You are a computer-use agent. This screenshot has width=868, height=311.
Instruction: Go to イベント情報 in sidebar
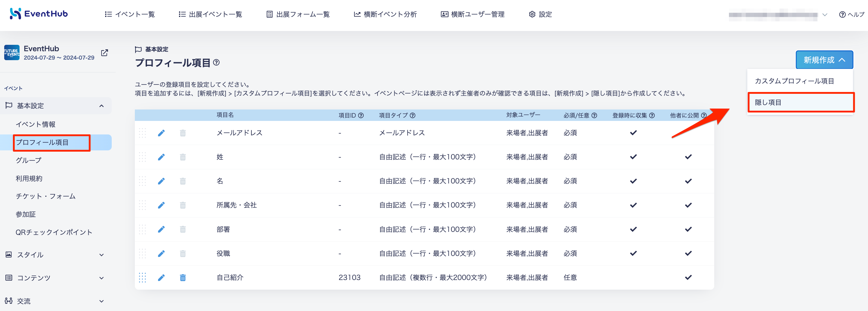(35, 125)
